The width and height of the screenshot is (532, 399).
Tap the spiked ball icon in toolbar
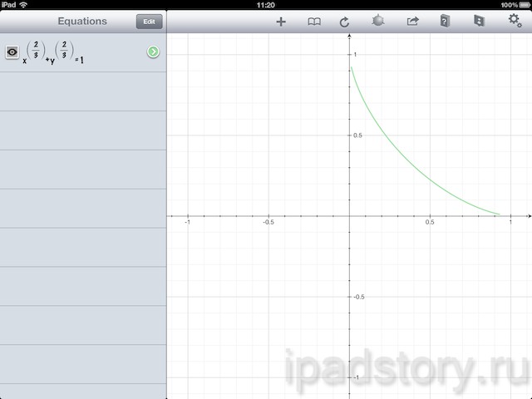pos(378,21)
